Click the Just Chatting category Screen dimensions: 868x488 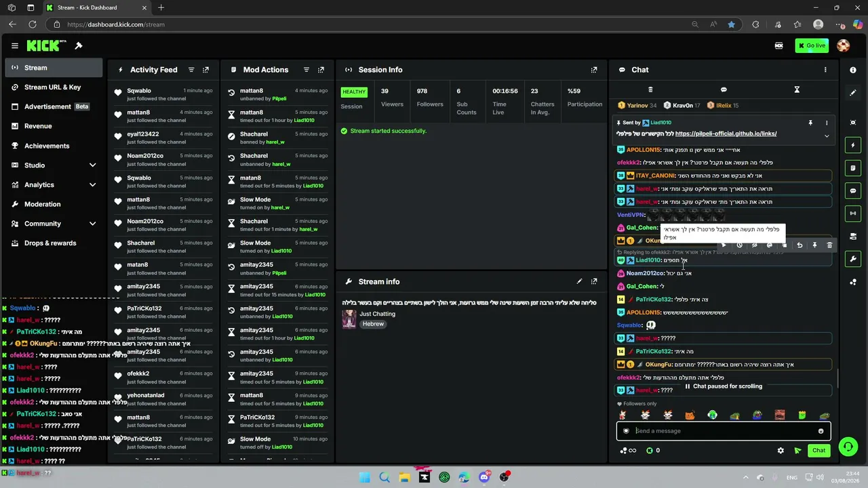(x=377, y=314)
